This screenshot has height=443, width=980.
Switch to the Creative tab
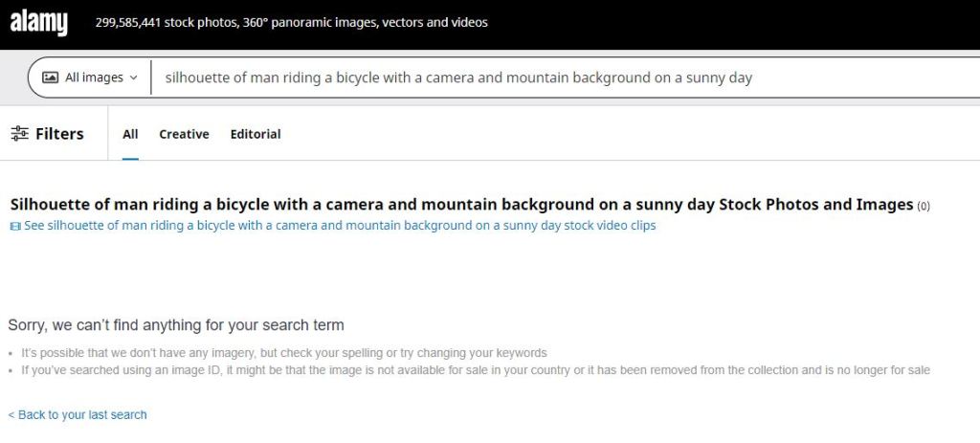click(184, 134)
